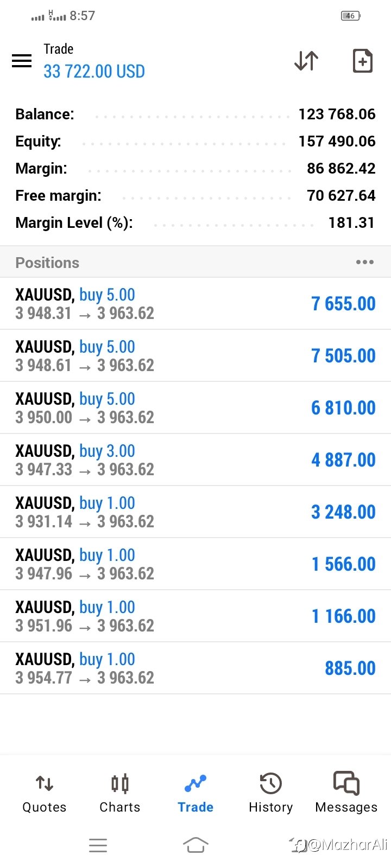Viewport: 391px width, 868px height.
Task: Tap the new order document icon
Action: click(362, 61)
